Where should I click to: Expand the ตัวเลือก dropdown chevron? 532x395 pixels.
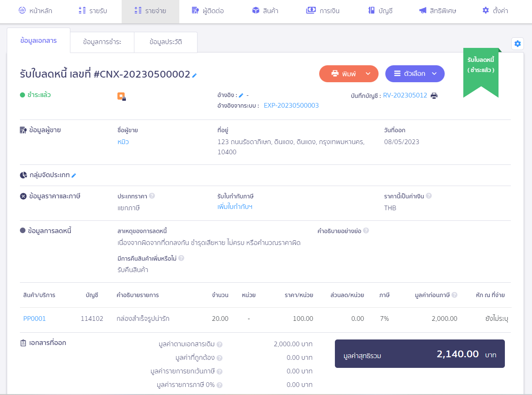click(434, 74)
